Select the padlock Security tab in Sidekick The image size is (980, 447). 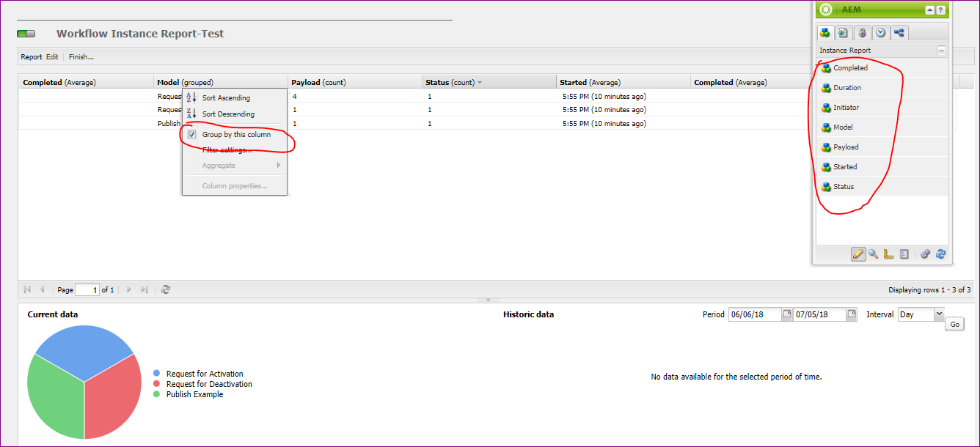point(861,32)
